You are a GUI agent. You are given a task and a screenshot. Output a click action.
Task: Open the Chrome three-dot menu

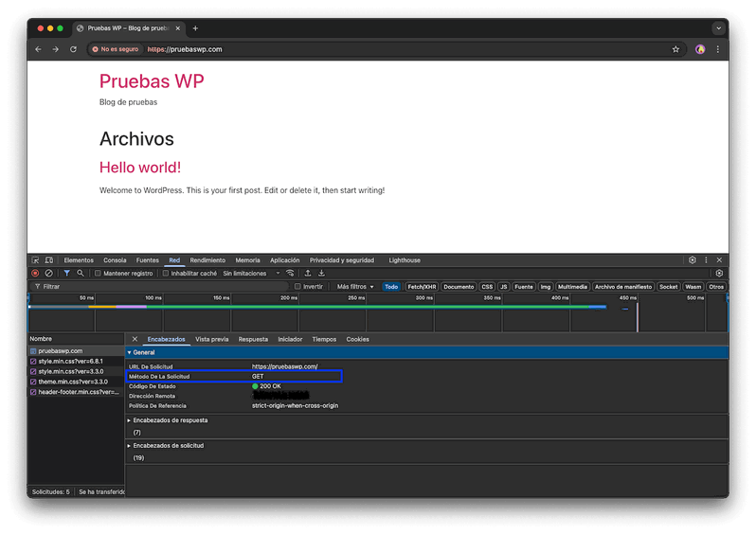coord(718,49)
